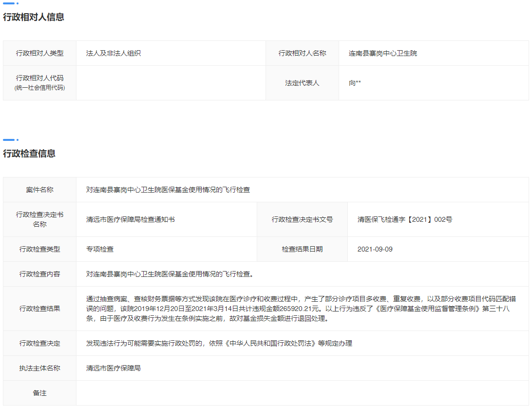The image size is (532, 409).
Task: Click the 专项检查 inspection type value
Action: pyautogui.click(x=100, y=249)
